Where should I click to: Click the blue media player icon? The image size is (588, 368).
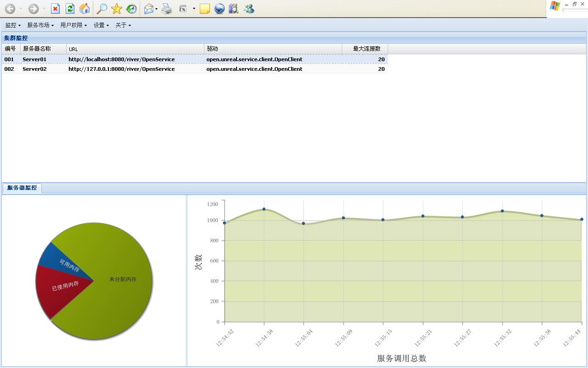tap(220, 9)
